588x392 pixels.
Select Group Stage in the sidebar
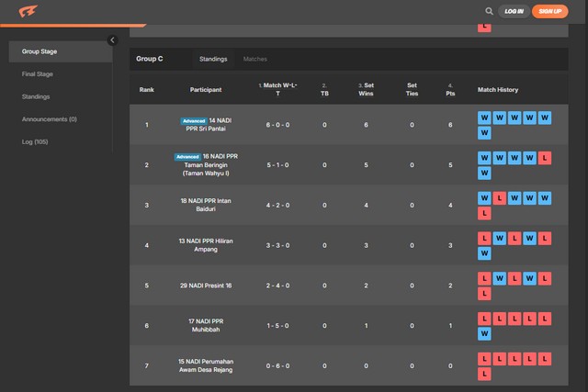(x=40, y=51)
